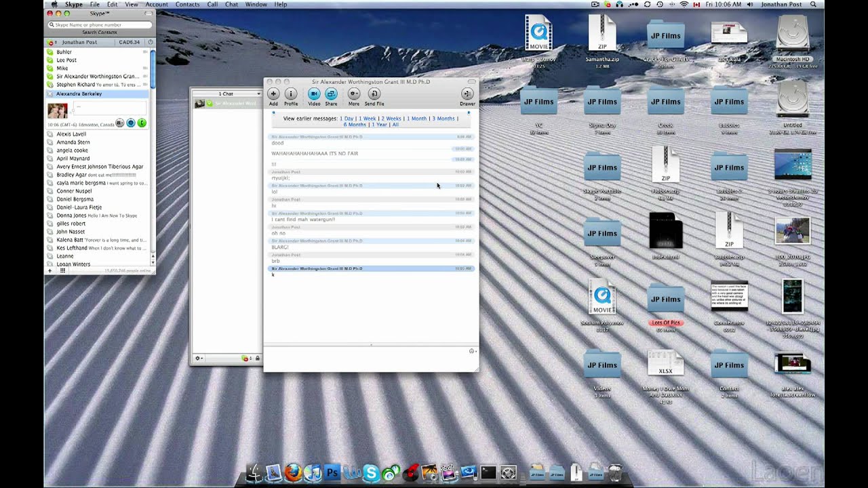868x488 pixels.
Task: Click Firefox icon in the Dock
Action: (293, 472)
